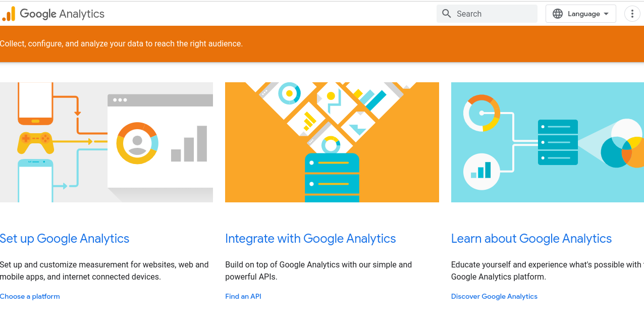Open the Learn about Google Analytics heading

(531, 239)
